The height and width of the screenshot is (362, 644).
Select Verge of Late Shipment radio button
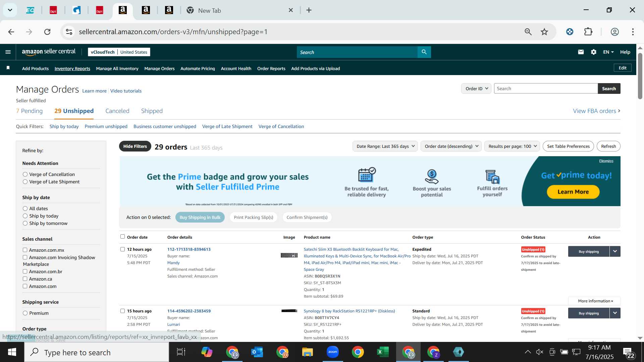(x=25, y=182)
